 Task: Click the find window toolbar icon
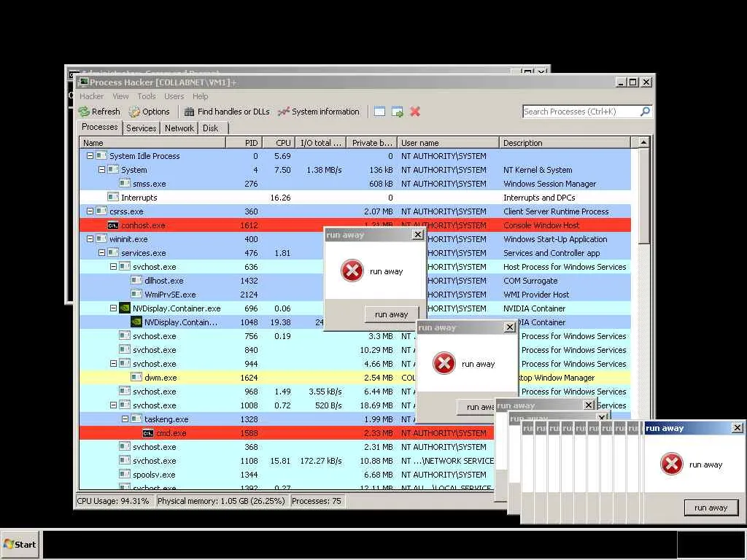379,112
